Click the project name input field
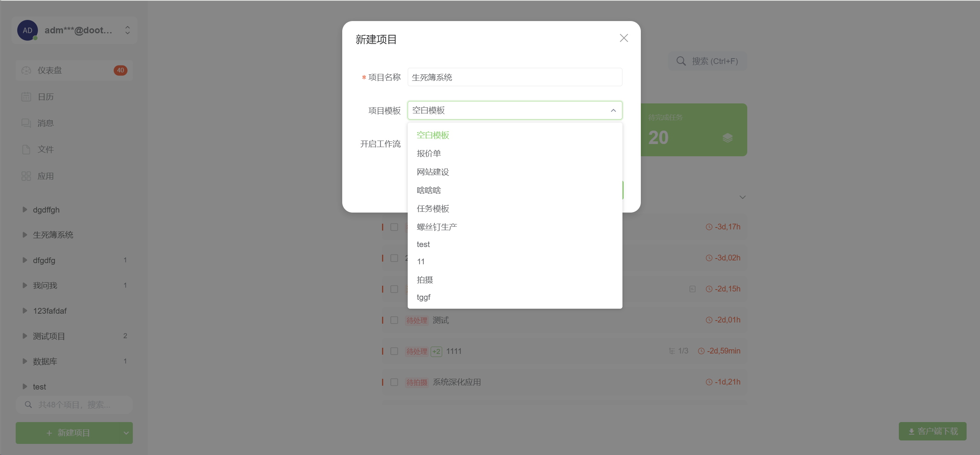980x455 pixels. pyautogui.click(x=514, y=77)
